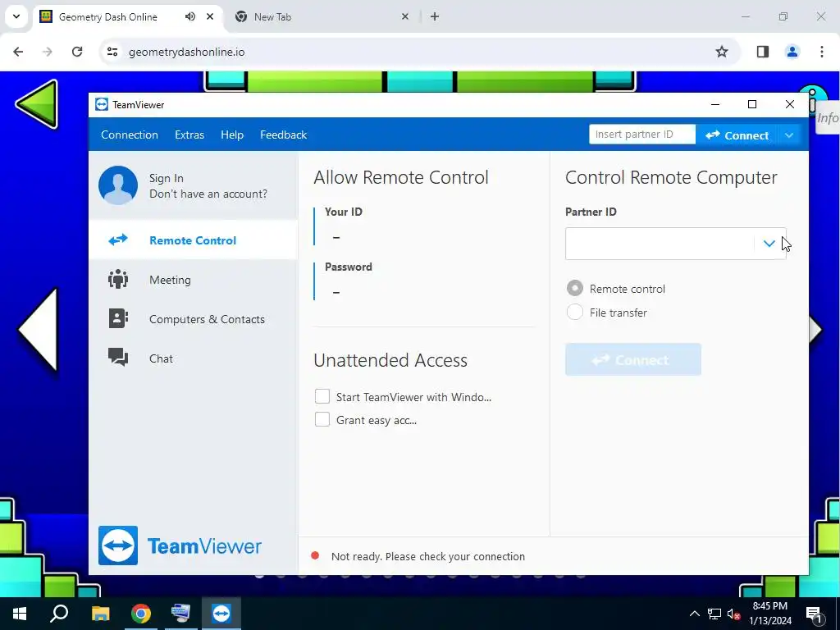This screenshot has height=630, width=840.
Task: Open a new Chrome tab
Action: click(x=435, y=16)
